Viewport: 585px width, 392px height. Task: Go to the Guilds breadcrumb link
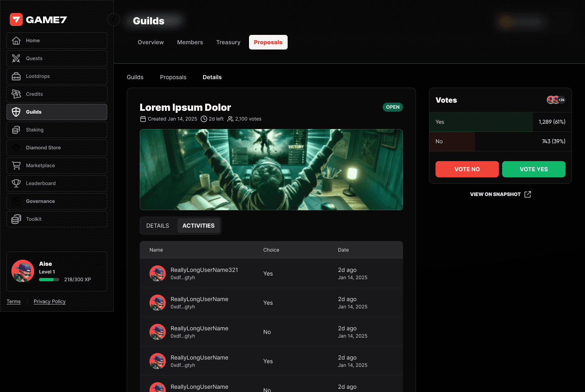[135, 77]
